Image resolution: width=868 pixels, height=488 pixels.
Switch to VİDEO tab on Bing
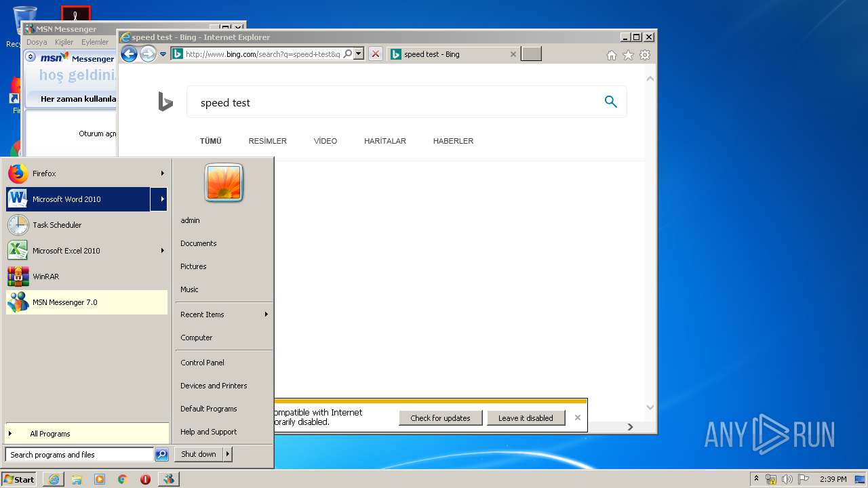pyautogui.click(x=325, y=141)
